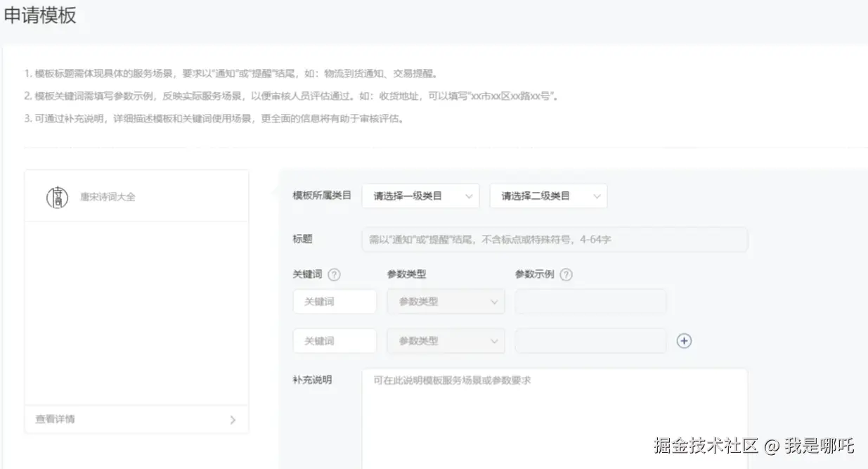Expand the second row 参数类型 dropdown

click(446, 341)
